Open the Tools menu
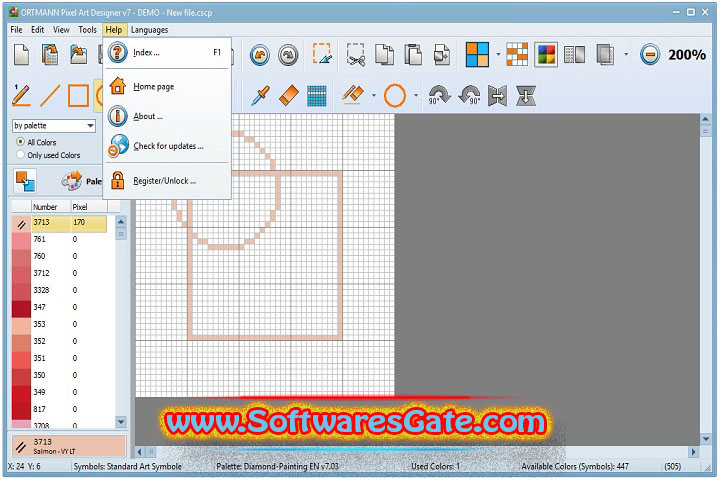Screen dimensions: 720x480 (x=87, y=30)
